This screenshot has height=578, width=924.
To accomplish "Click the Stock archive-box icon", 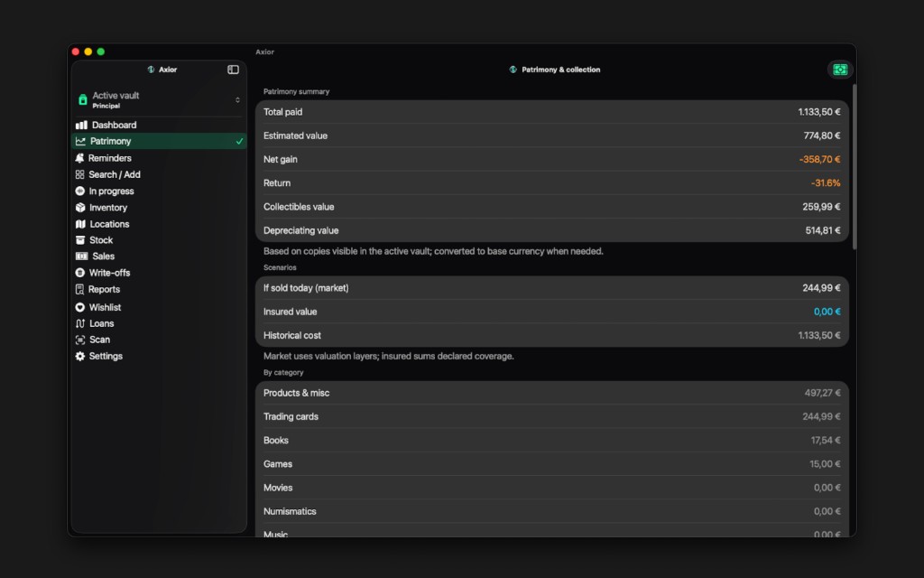I will 80,240.
